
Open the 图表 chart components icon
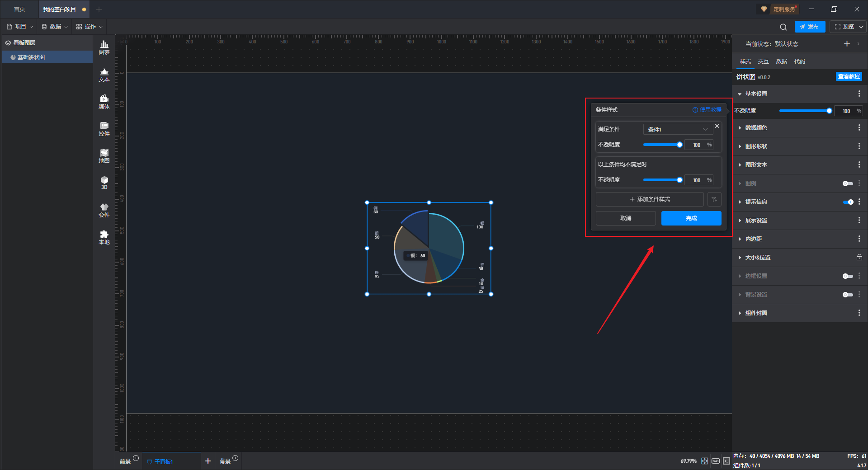[104, 47]
